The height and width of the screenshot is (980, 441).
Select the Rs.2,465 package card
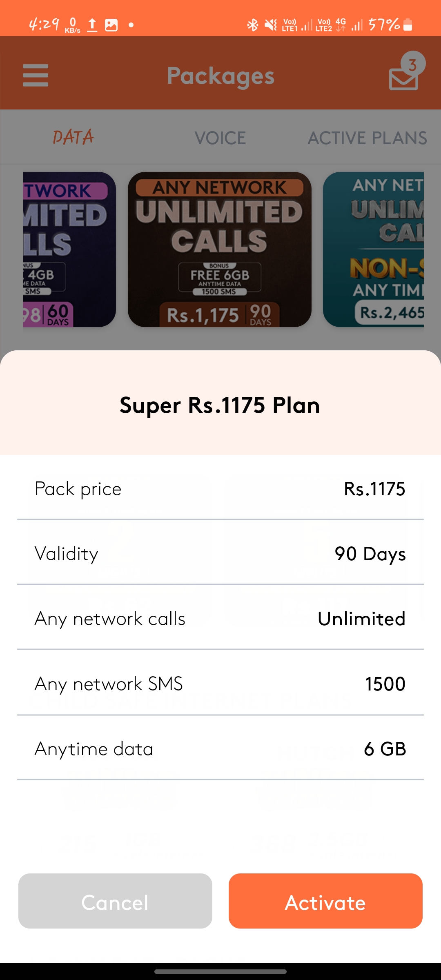373,249
